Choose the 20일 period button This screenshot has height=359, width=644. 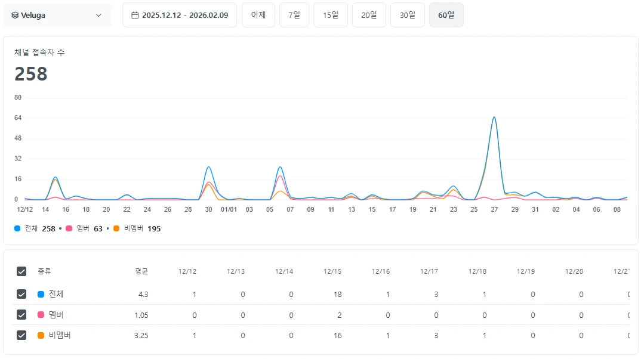[x=368, y=16]
